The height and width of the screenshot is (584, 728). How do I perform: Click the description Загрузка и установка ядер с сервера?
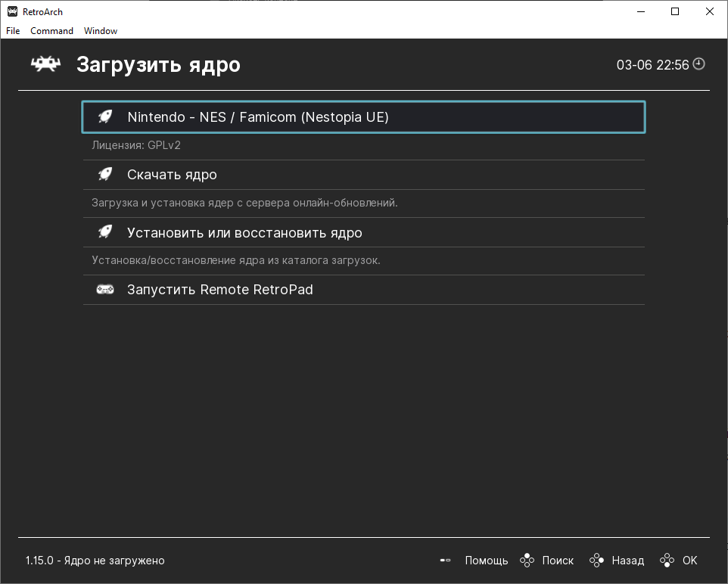[x=244, y=203]
